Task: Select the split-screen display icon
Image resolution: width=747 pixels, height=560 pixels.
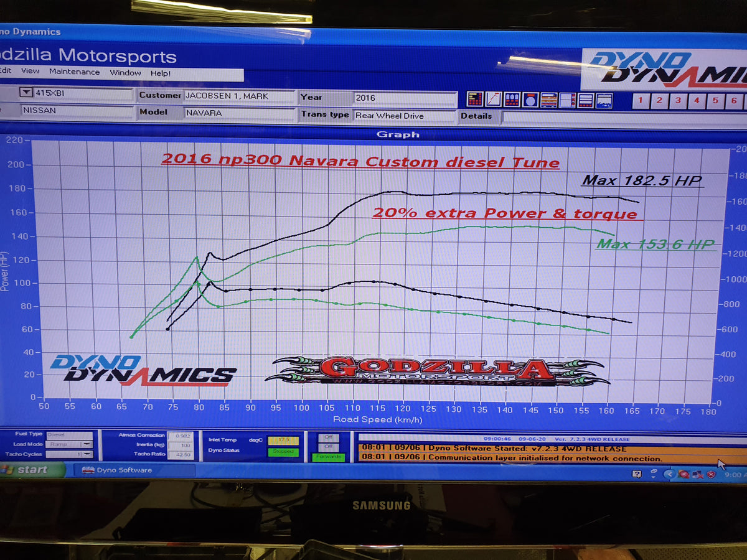Action: coord(567,99)
